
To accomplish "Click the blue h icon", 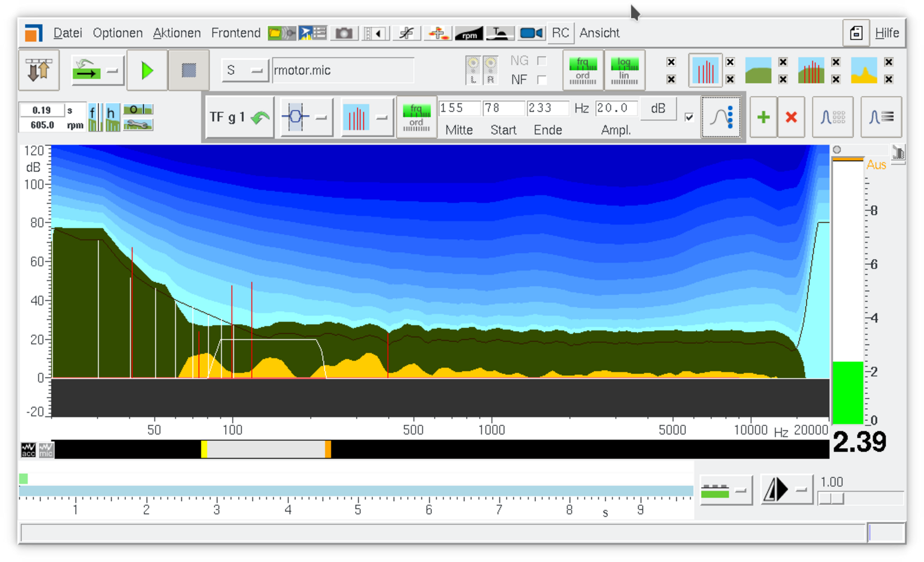I will click(112, 117).
